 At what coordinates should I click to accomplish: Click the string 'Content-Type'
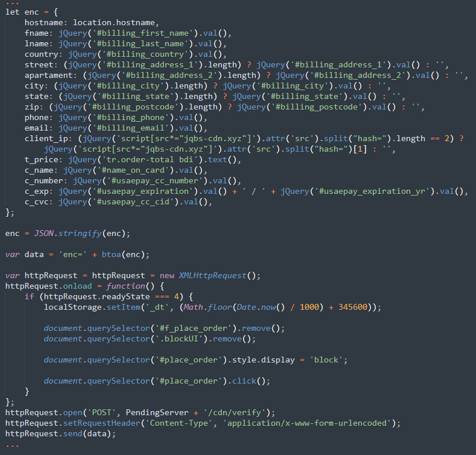point(179,423)
